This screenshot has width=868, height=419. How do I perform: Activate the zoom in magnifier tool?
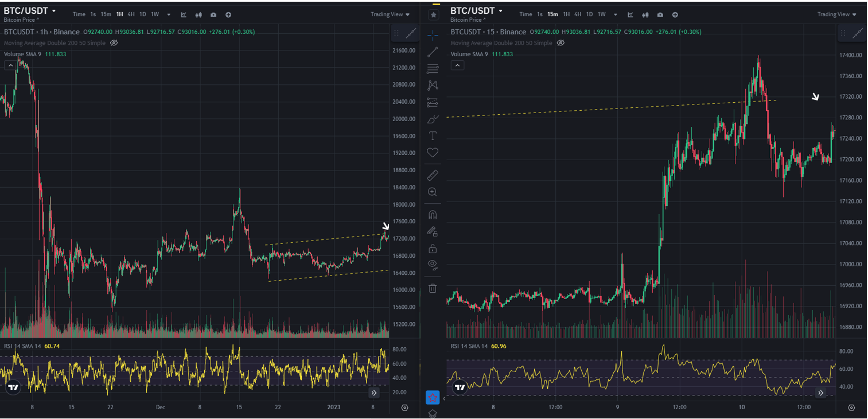pos(433,192)
